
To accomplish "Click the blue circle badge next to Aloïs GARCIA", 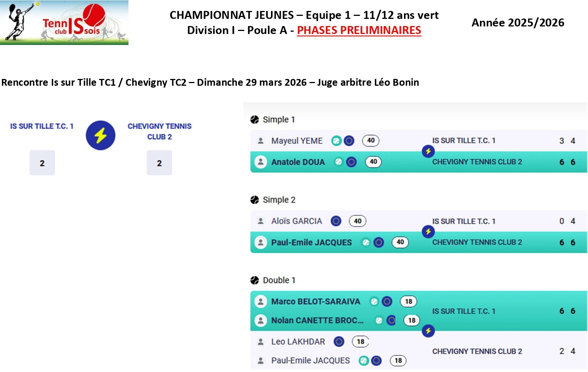I will 336,221.
